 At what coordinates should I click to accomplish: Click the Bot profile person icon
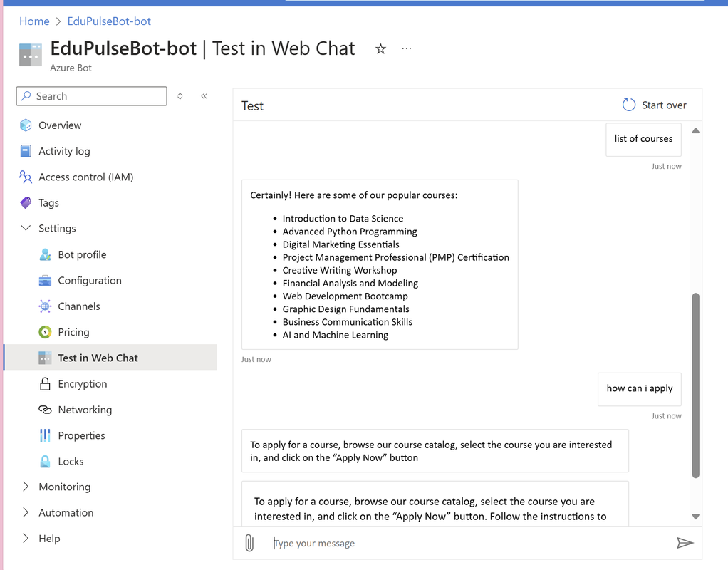coord(45,254)
